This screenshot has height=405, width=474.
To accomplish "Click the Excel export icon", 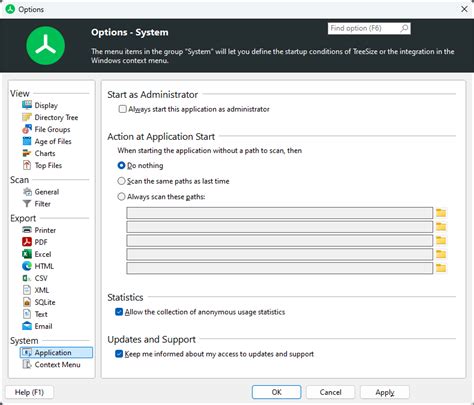I will (27, 254).
